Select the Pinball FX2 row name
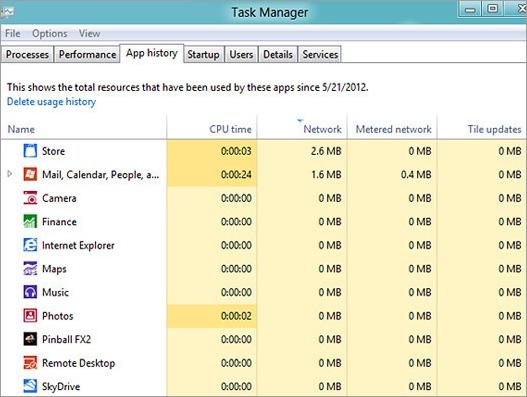The height and width of the screenshot is (397, 527). (66, 339)
